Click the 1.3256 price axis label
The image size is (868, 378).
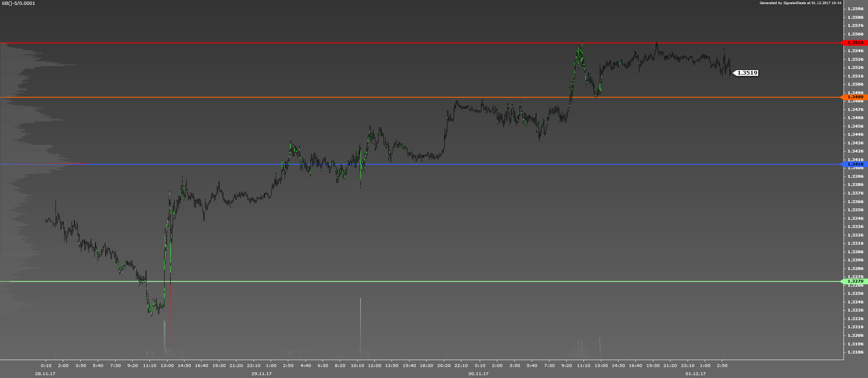click(x=855, y=293)
